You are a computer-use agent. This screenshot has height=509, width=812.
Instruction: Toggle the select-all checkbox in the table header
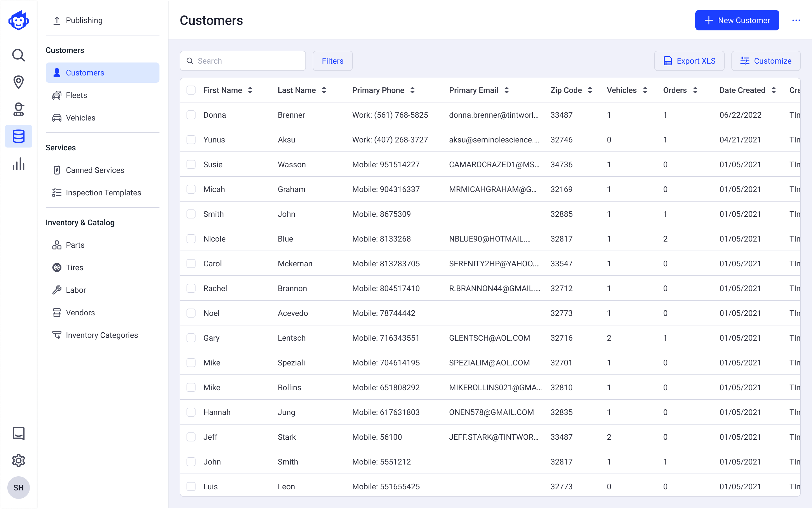[191, 90]
